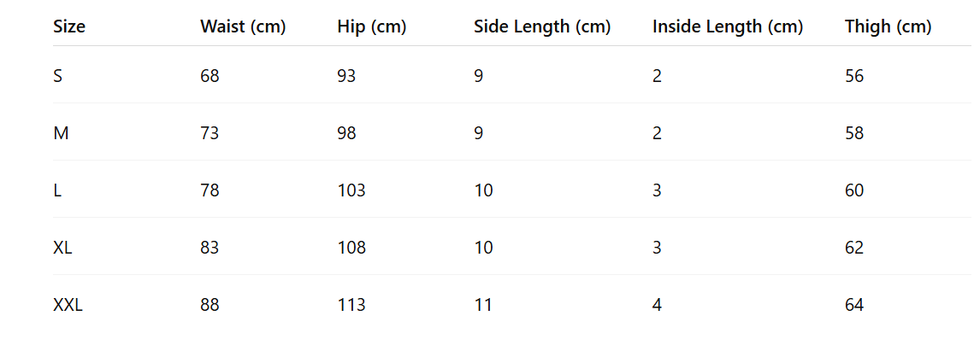The width and height of the screenshot is (980, 351).
Task: Click the XL size row label
Action: [62, 248]
